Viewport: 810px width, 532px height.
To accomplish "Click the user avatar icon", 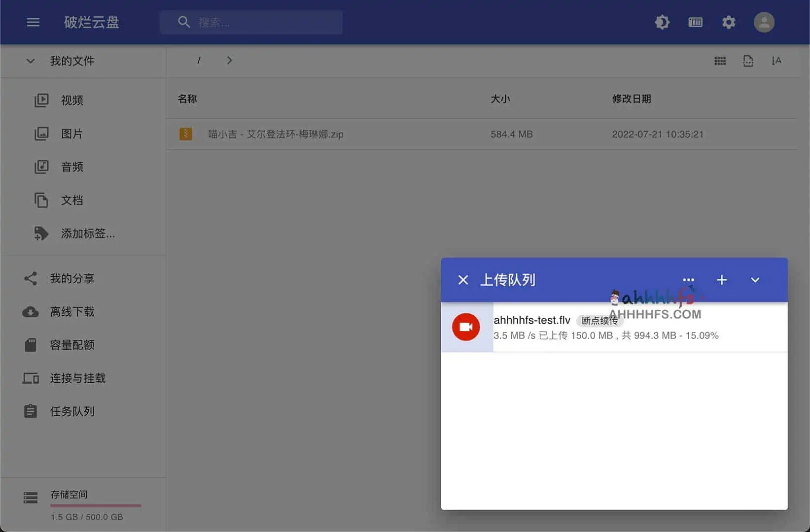I will 764,22.
